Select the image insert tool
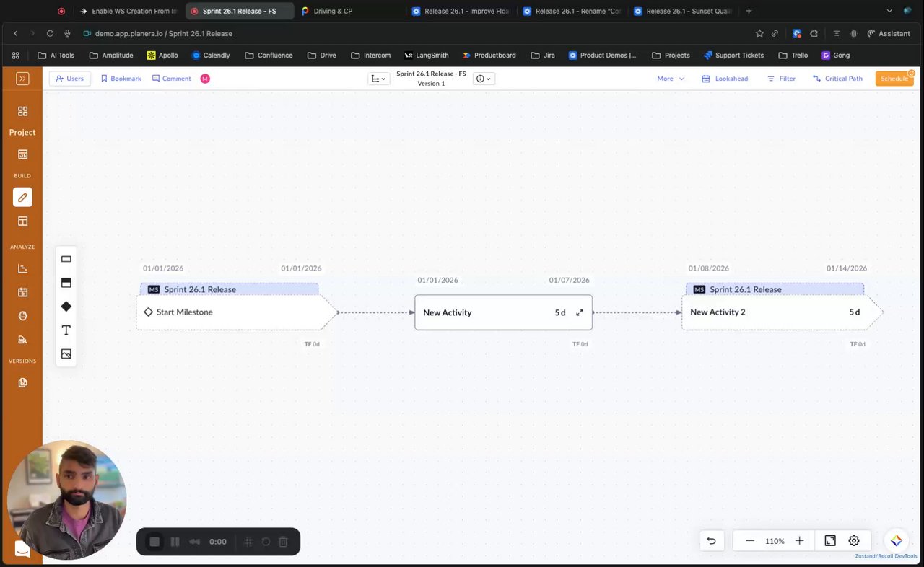Image resolution: width=924 pixels, height=567 pixels. pos(66,354)
